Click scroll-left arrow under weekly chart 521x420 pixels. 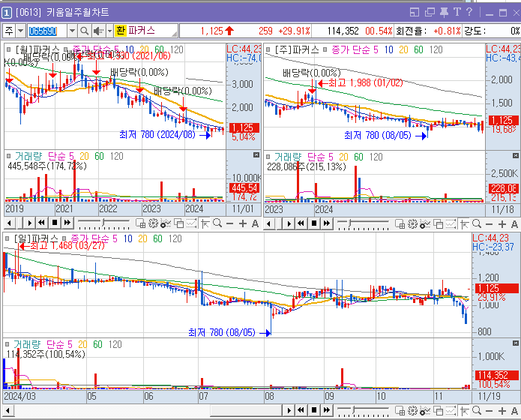pyautogui.click(x=269, y=223)
